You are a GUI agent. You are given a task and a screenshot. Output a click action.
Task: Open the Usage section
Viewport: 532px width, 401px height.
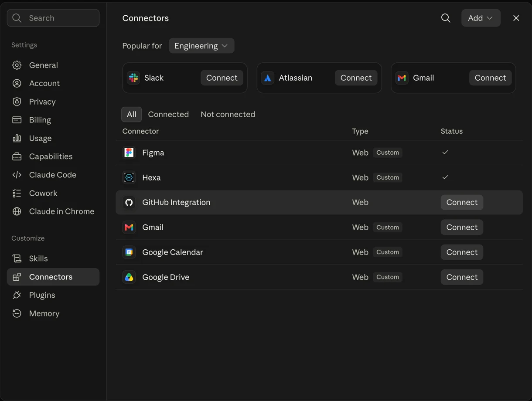[x=53, y=138]
